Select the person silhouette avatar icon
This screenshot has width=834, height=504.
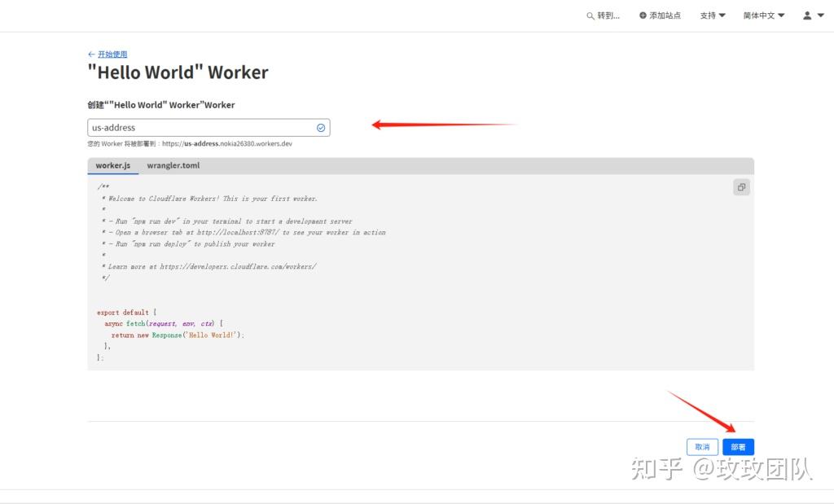(x=805, y=15)
